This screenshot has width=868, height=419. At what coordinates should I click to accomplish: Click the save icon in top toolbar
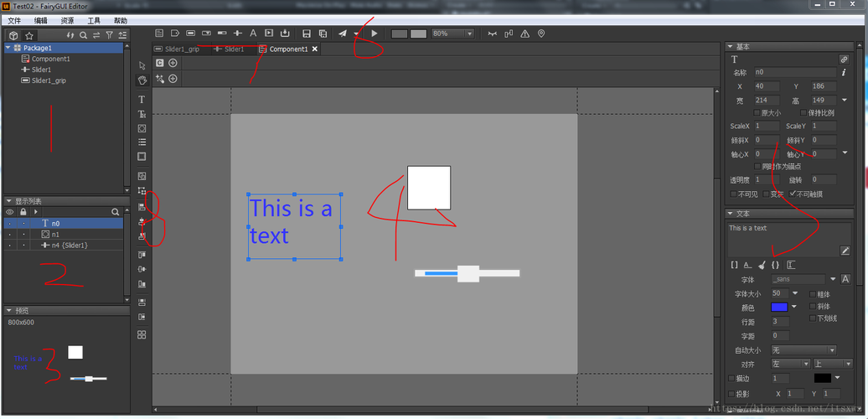pos(307,34)
